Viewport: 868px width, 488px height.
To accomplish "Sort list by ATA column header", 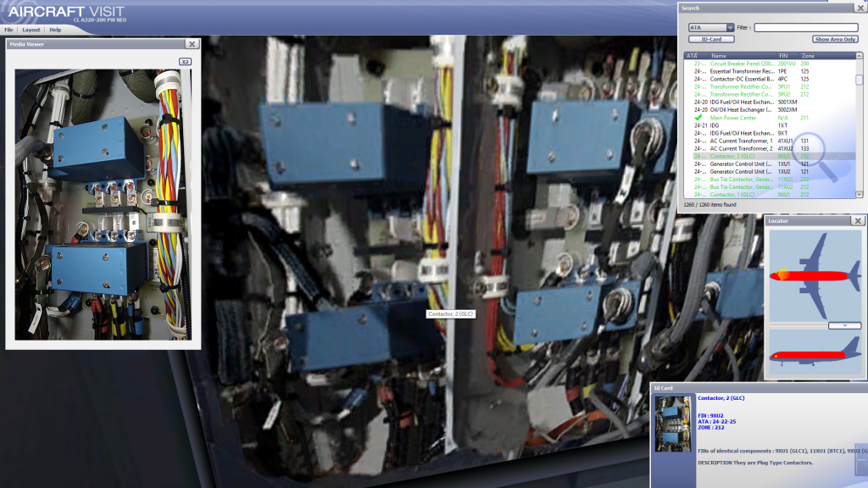I will [x=695, y=56].
